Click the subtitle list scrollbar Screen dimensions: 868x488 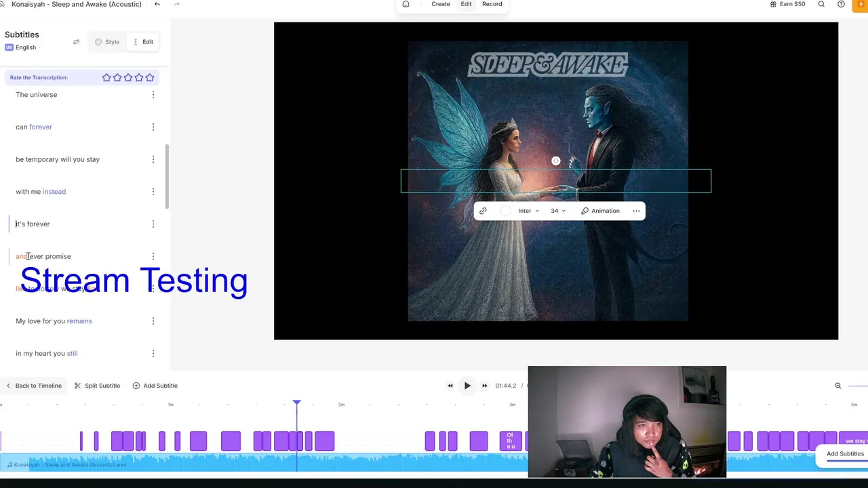[167, 176]
